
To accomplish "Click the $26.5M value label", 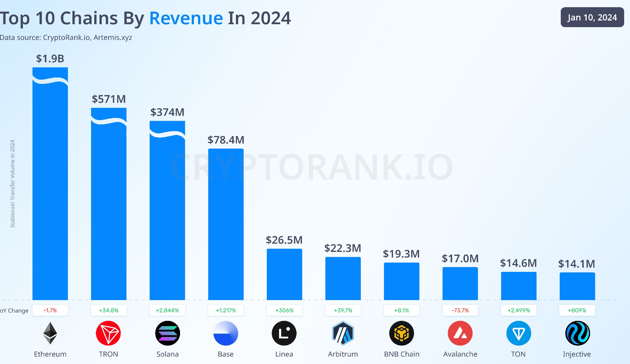I will [284, 240].
